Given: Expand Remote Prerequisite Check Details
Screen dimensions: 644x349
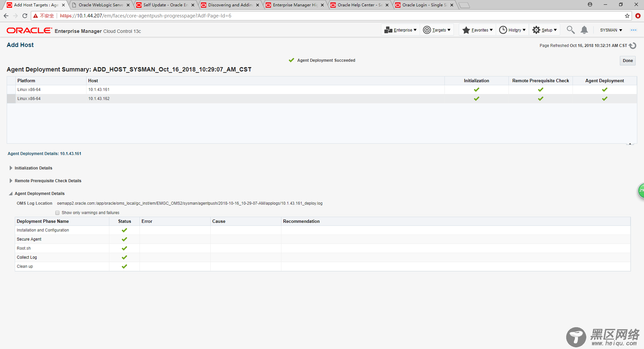Looking at the screenshot, I should 11,181.
